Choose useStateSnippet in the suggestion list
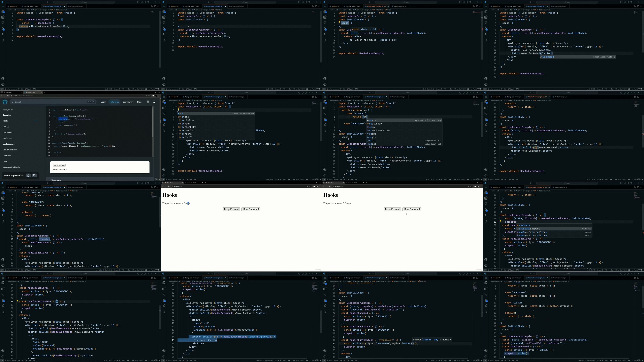Image resolution: width=644 pixels, height=362 pixels. tap(554, 229)
